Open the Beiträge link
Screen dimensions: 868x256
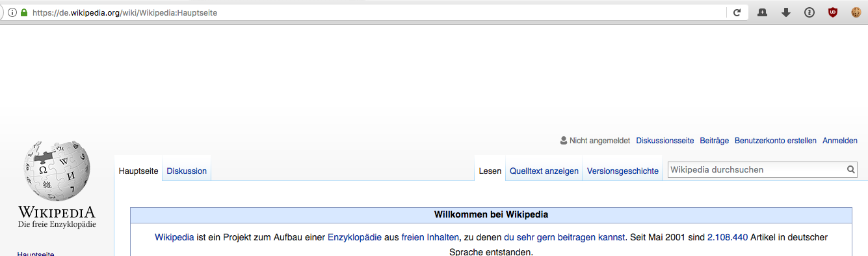[x=715, y=141]
